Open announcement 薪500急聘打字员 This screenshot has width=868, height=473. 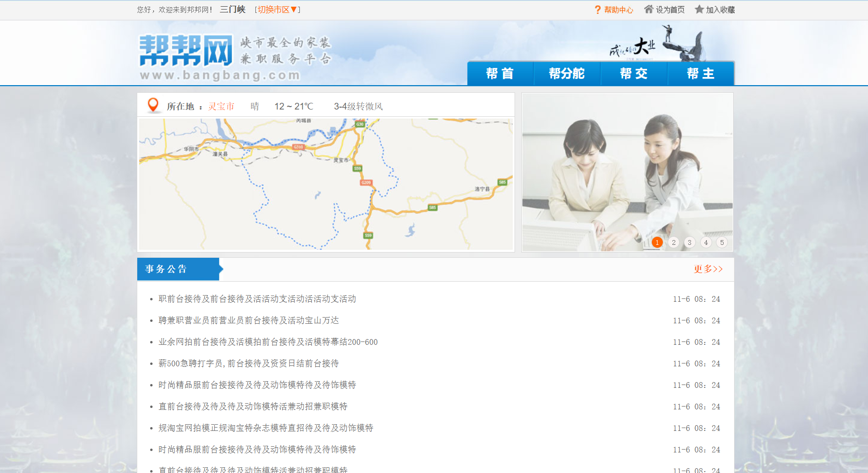coord(249,363)
